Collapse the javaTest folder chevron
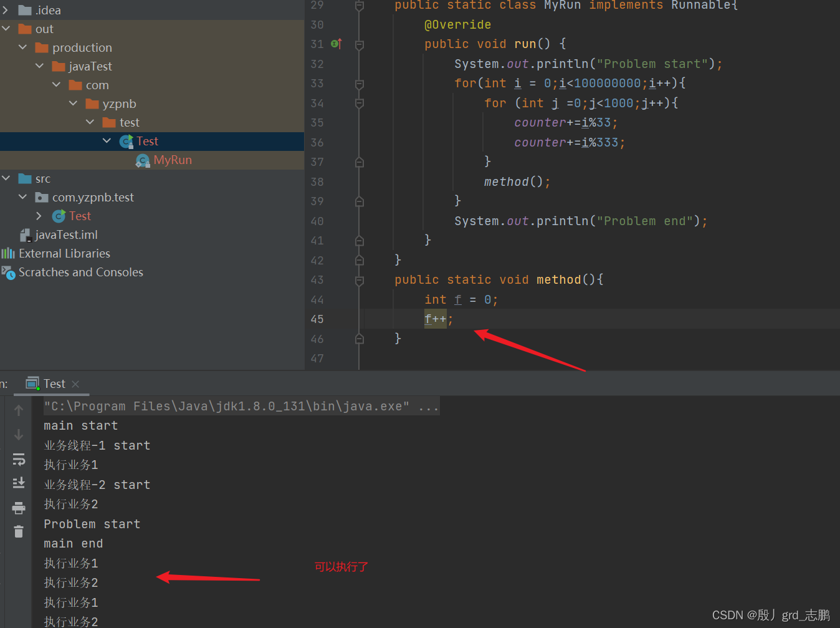Image resolution: width=840 pixels, height=628 pixels. [x=40, y=66]
